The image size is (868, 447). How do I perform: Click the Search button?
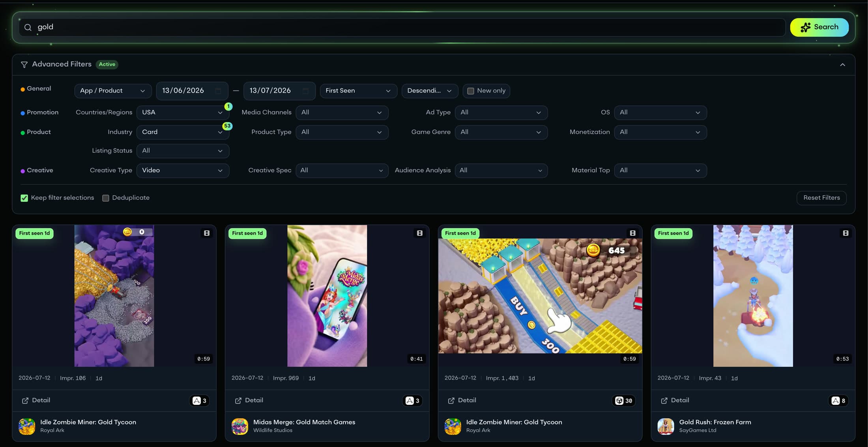(x=819, y=27)
